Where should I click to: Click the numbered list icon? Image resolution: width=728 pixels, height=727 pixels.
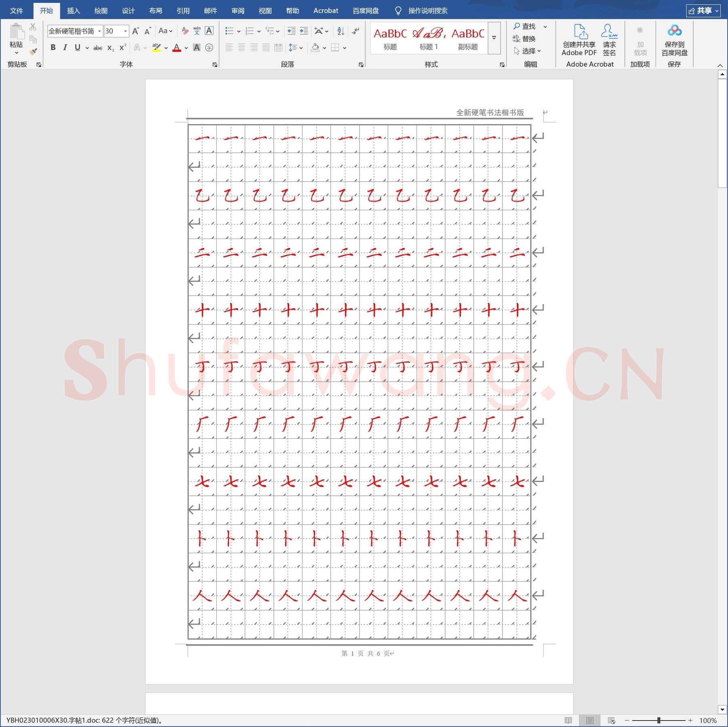[250, 31]
